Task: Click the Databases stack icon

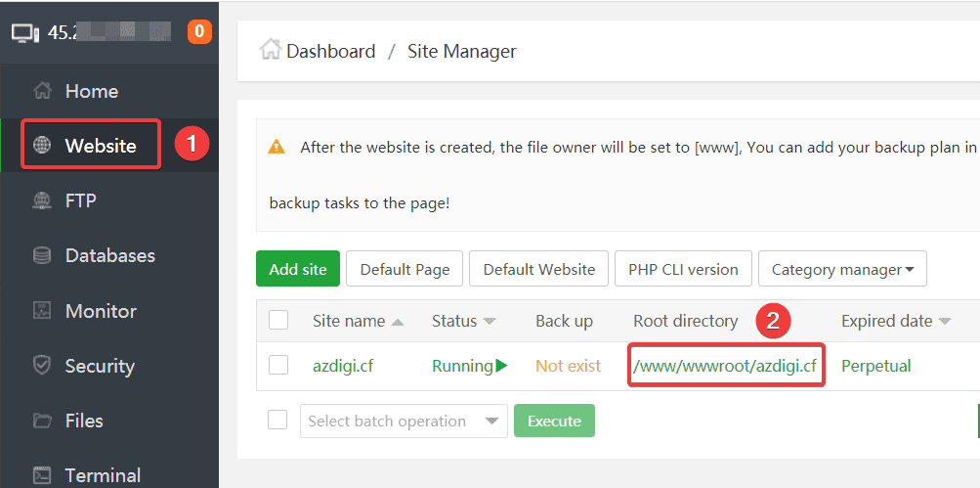Action: click(x=42, y=255)
